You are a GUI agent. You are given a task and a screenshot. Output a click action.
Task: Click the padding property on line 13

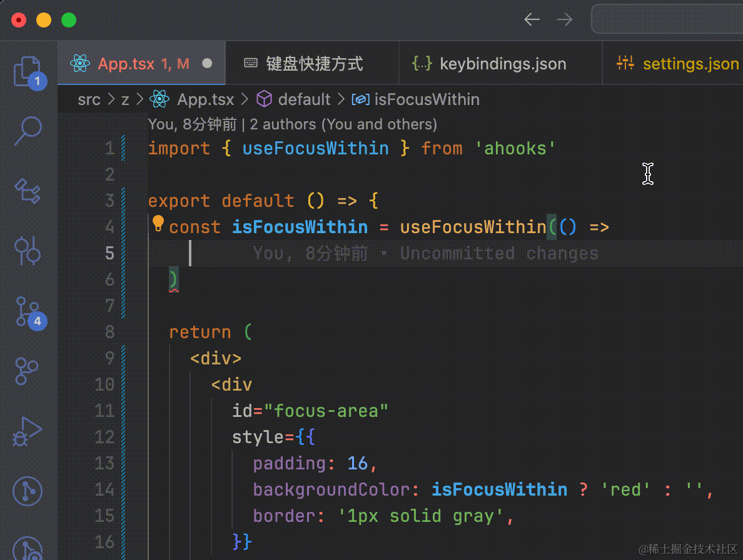(289, 464)
